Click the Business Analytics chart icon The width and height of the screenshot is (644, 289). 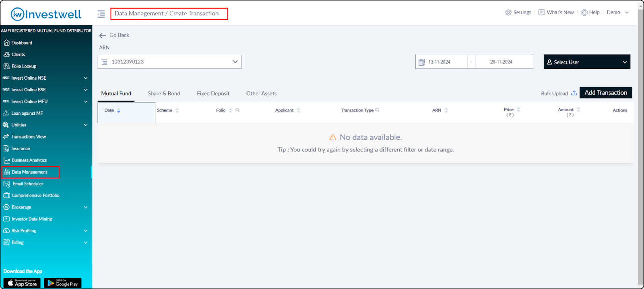[7, 160]
